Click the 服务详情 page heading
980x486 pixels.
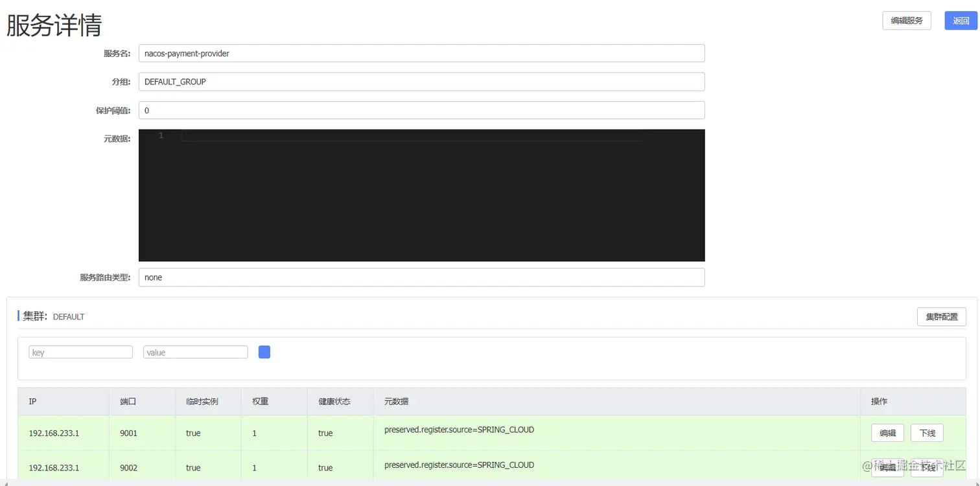click(54, 25)
